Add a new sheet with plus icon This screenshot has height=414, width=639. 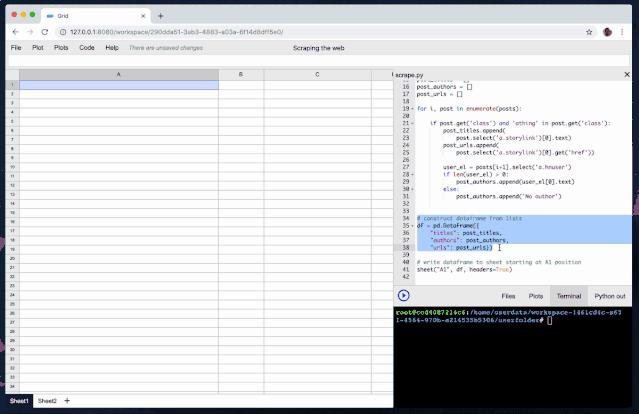(67, 401)
